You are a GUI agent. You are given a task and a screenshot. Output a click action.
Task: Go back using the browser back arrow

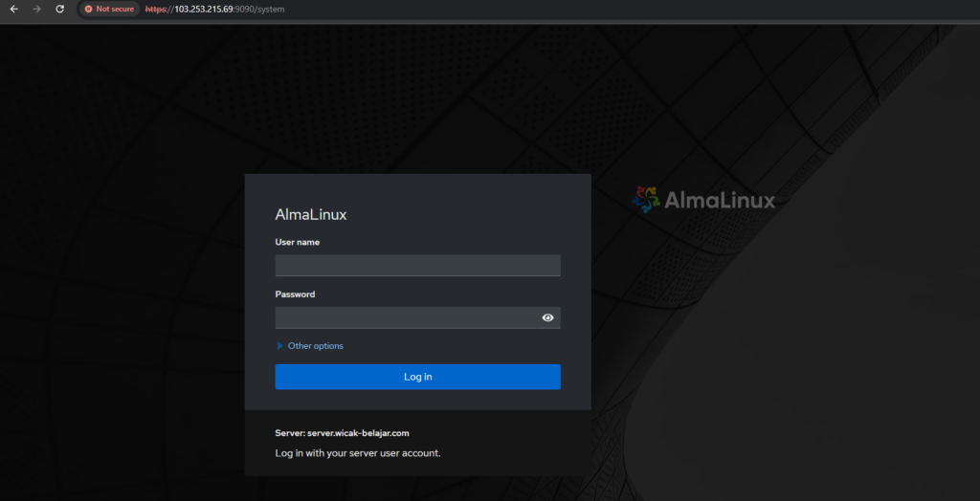13,10
